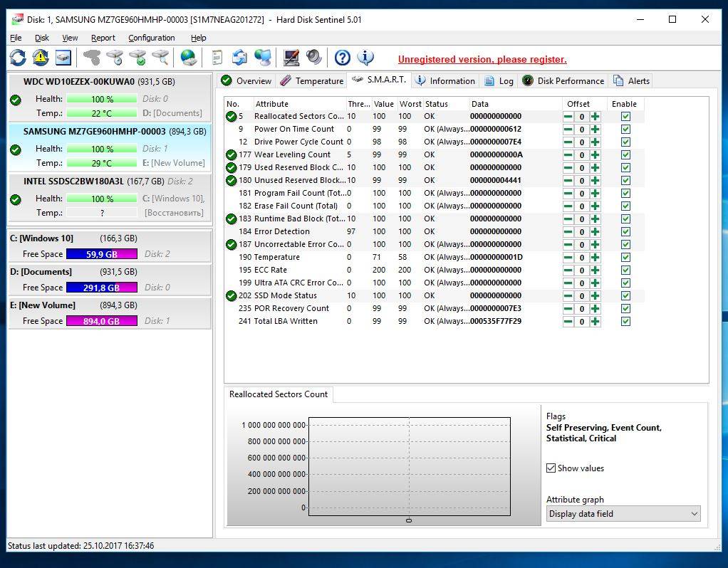The height and width of the screenshot is (568, 728).
Task: Switch to the Disk Performance tab
Action: pyautogui.click(x=563, y=80)
